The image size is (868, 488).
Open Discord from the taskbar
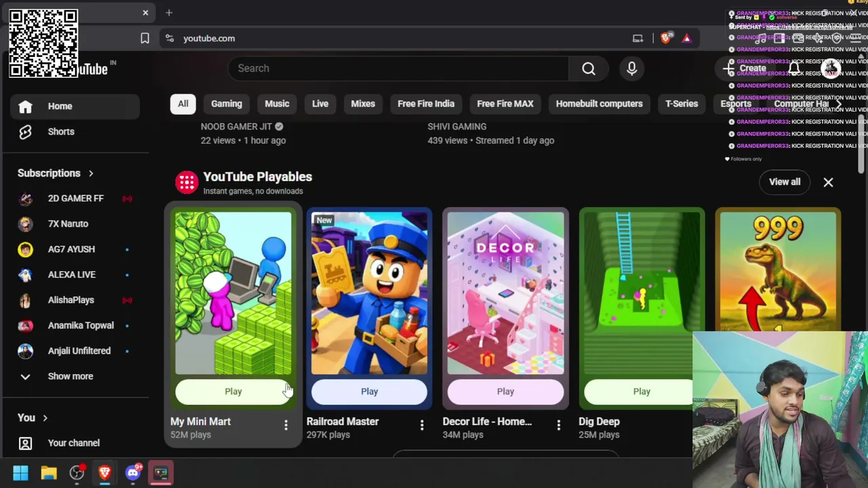133,472
